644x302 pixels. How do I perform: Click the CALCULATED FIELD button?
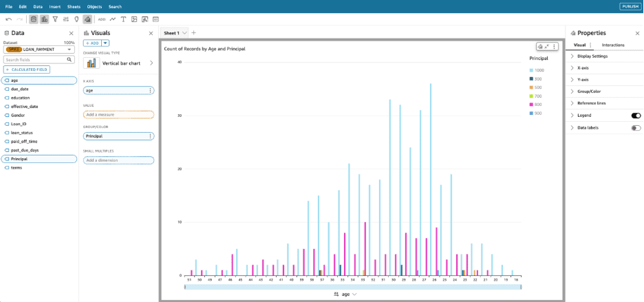point(27,69)
